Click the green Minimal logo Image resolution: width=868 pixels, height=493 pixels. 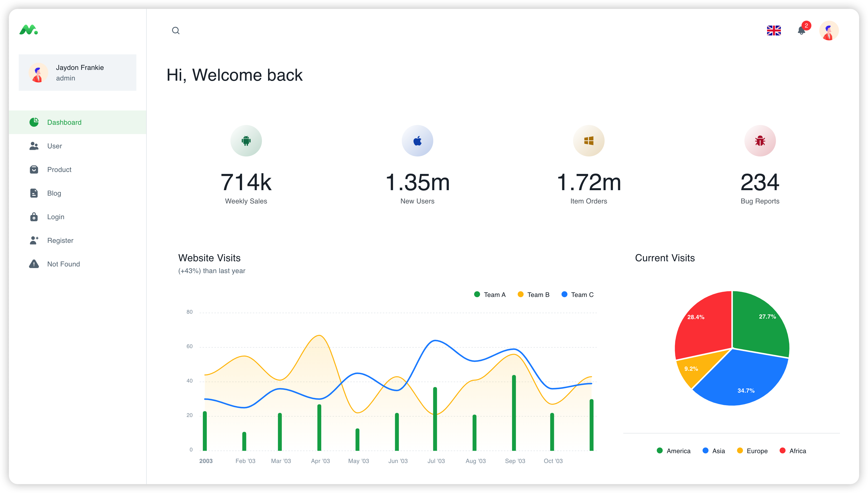click(x=29, y=30)
